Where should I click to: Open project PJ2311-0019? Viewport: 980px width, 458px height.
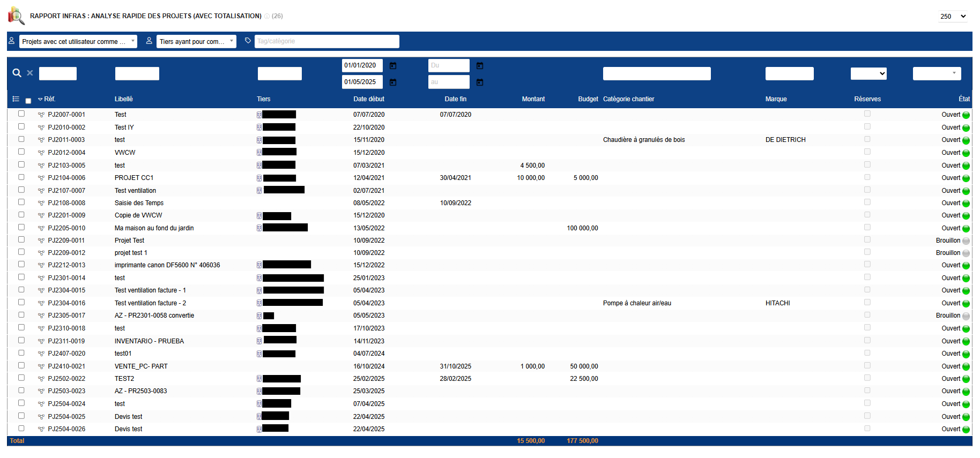pos(66,341)
